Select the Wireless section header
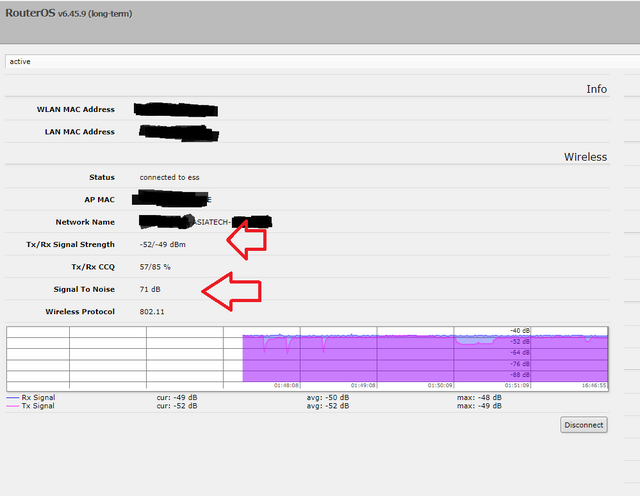The height and width of the screenshot is (496, 640). coord(585,157)
